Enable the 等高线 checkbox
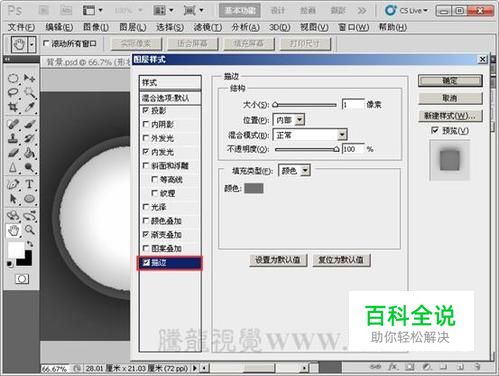This screenshot has height=376, width=499. (154, 180)
